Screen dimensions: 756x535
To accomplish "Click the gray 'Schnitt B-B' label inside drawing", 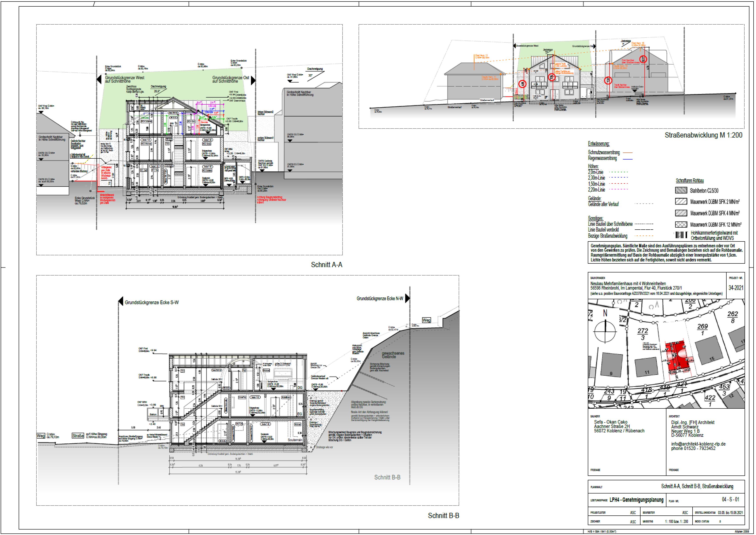I will coord(387,477).
